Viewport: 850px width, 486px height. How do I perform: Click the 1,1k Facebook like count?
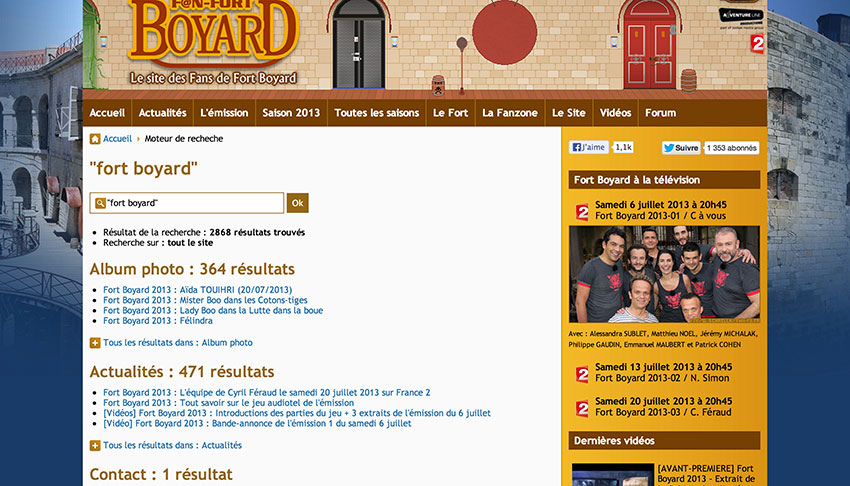(x=623, y=147)
